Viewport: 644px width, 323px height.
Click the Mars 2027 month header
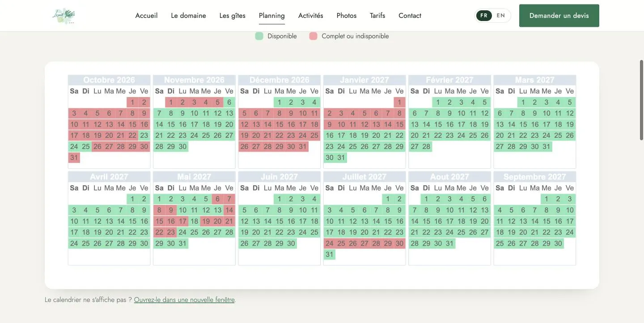click(x=535, y=80)
